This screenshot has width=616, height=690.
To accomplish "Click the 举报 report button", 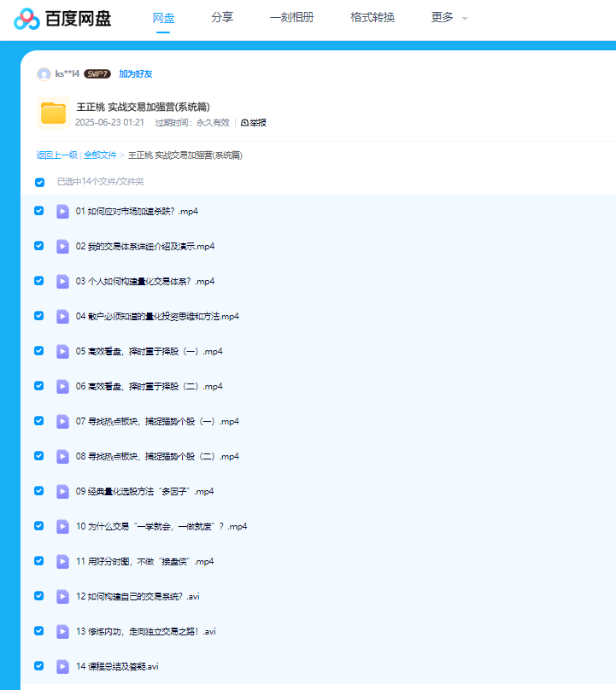I will pyautogui.click(x=254, y=123).
